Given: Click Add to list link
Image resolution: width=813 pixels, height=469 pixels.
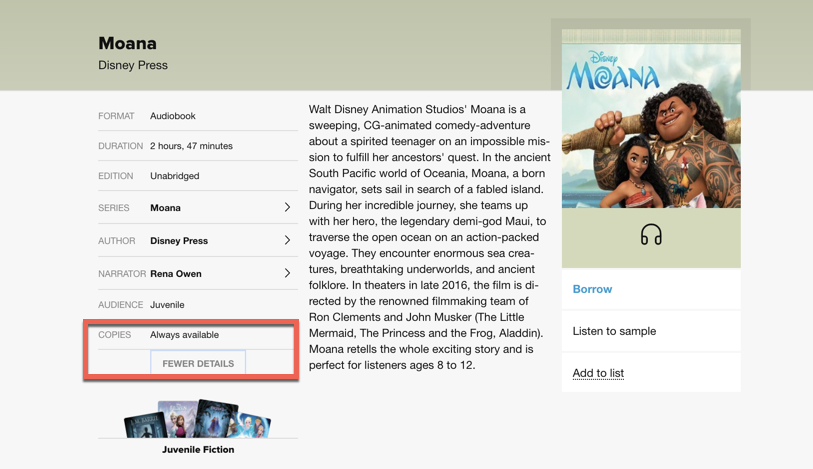Looking at the screenshot, I should [598, 373].
